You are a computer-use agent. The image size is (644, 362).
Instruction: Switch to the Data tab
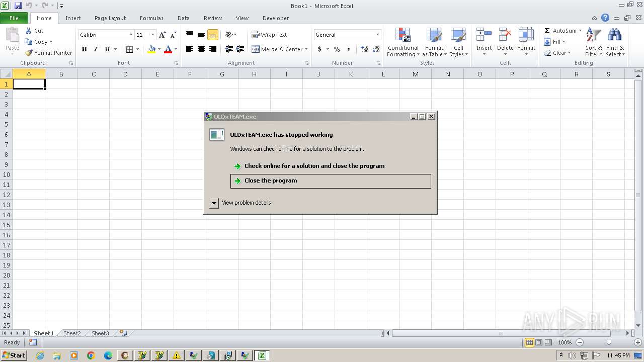[x=184, y=18]
